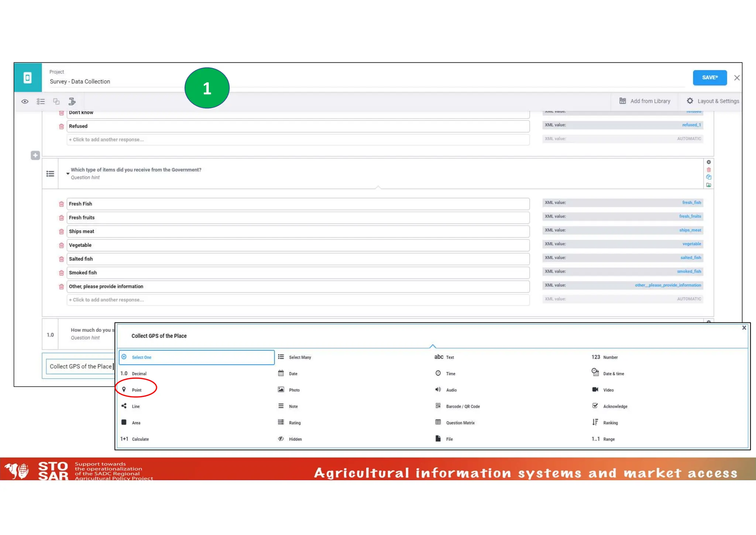Delete the Fresh Fish response option
756x535 pixels.
pos(61,204)
